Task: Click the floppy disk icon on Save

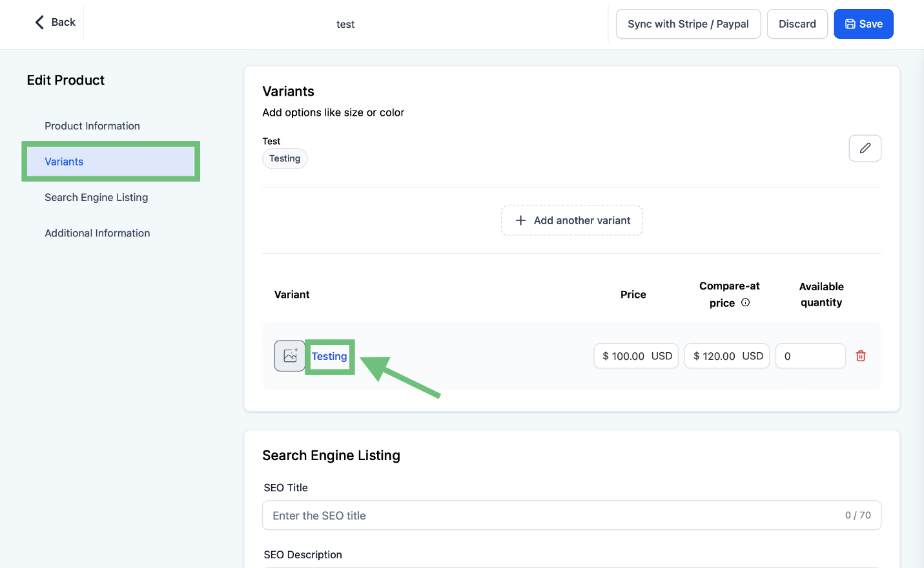Action: point(850,24)
